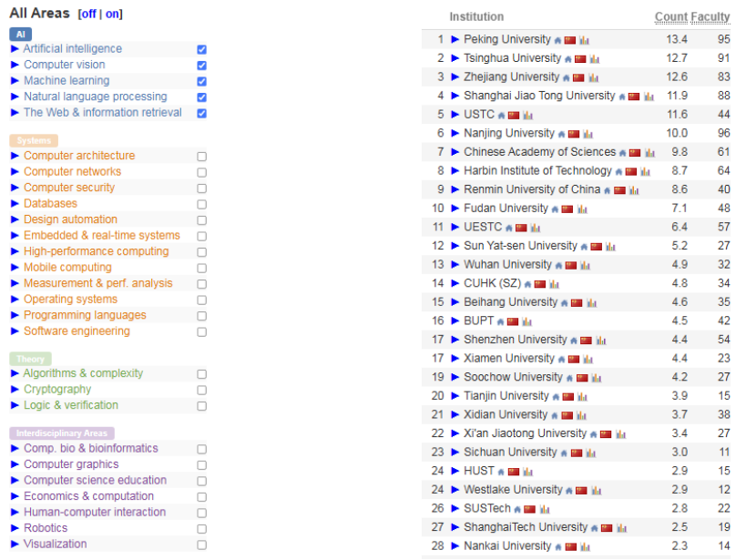Open the chart icon for Fudan University
The height and width of the screenshot is (560, 756).
[583, 209]
